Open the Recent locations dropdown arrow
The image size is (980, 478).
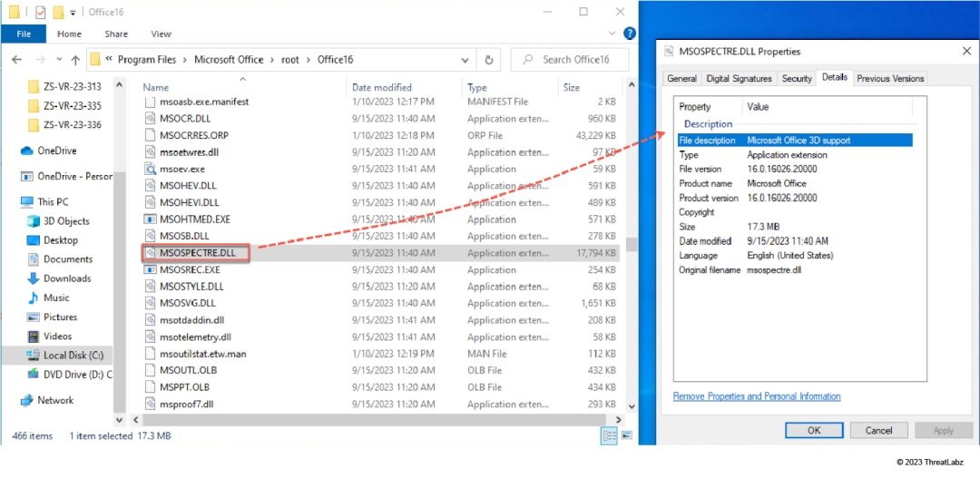(57, 60)
